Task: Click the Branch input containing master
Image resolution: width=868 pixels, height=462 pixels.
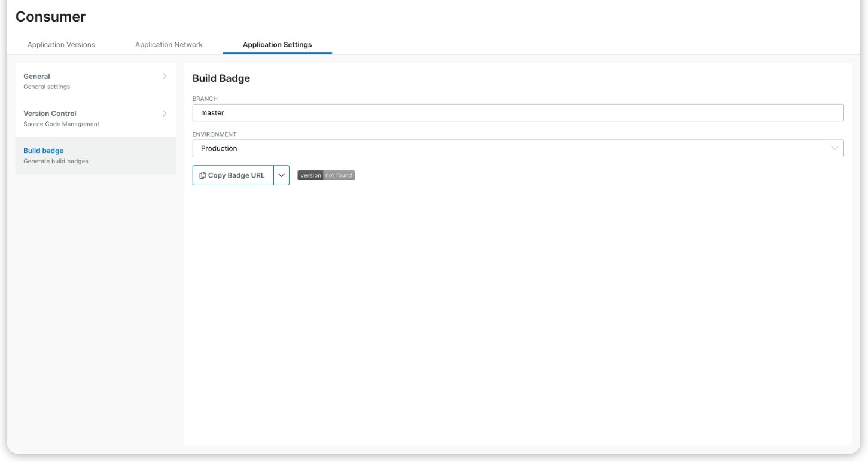Action: click(x=517, y=112)
